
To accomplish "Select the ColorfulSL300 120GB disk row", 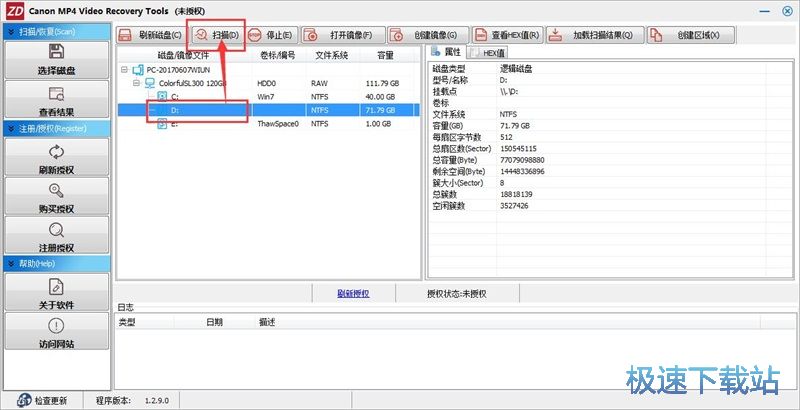I will tap(268, 83).
